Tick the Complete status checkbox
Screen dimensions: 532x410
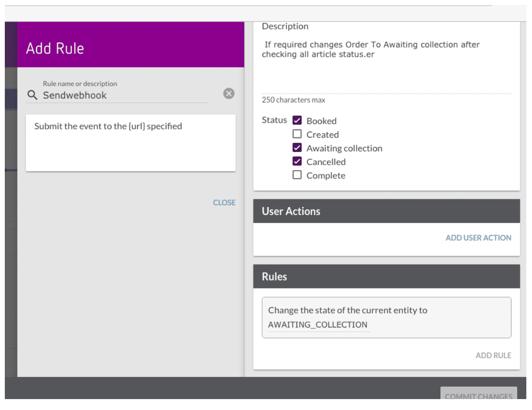pyautogui.click(x=297, y=175)
